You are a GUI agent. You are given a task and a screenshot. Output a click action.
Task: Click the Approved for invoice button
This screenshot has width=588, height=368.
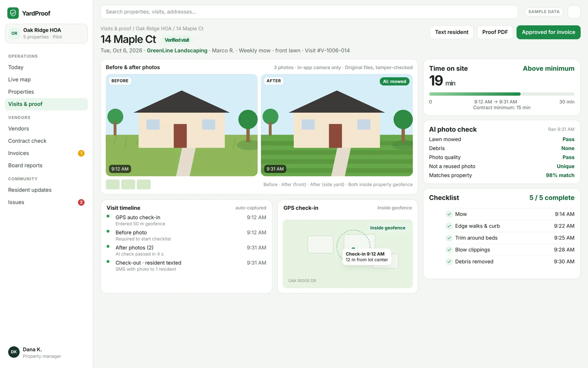pyautogui.click(x=548, y=32)
